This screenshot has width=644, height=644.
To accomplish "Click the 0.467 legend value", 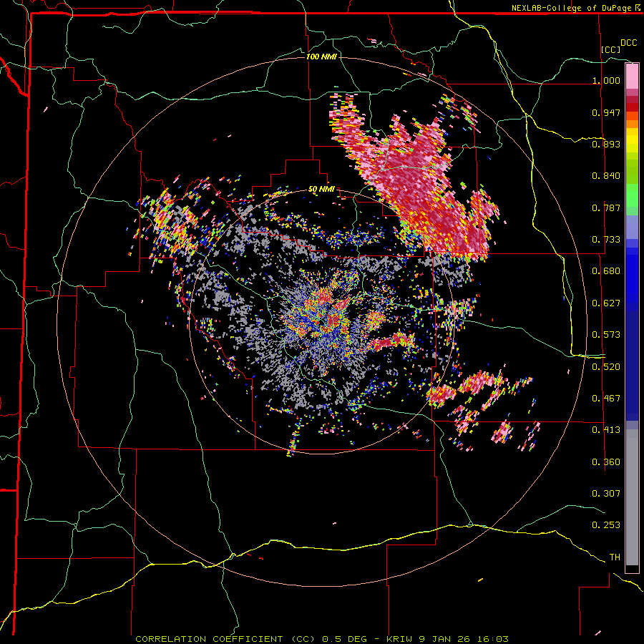I will pos(606,398).
